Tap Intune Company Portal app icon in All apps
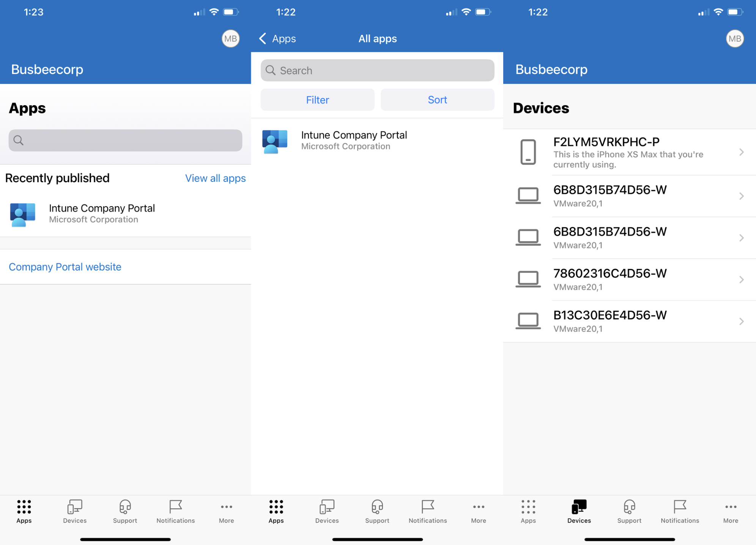The height and width of the screenshot is (545, 756). tap(275, 141)
